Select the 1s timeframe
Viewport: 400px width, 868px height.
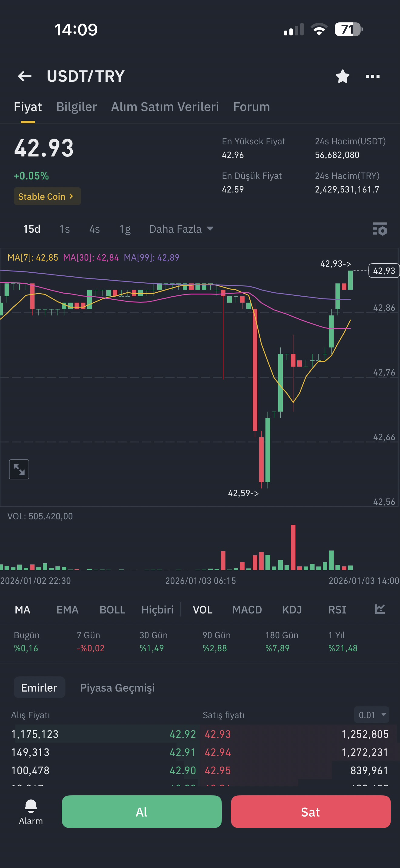(x=65, y=229)
